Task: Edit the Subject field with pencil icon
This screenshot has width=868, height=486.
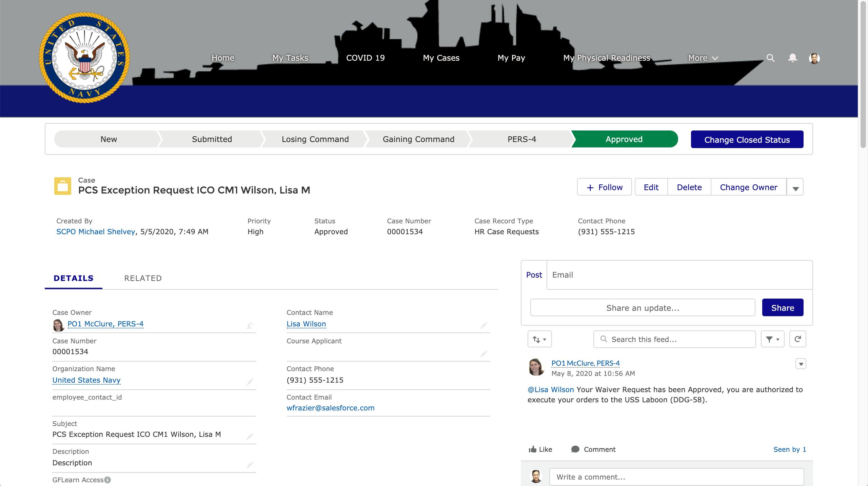Action: pyautogui.click(x=250, y=436)
